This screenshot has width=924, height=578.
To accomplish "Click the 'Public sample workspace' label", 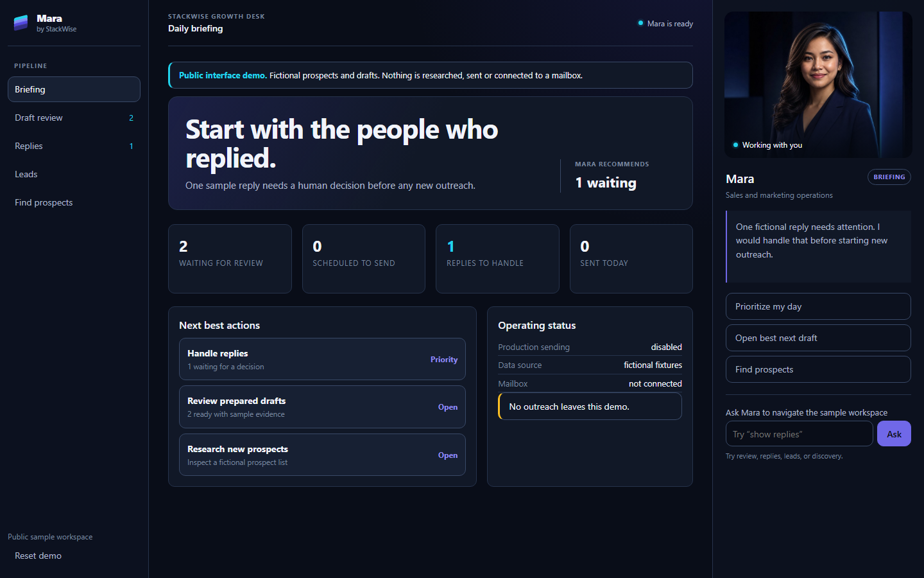I will [50, 537].
